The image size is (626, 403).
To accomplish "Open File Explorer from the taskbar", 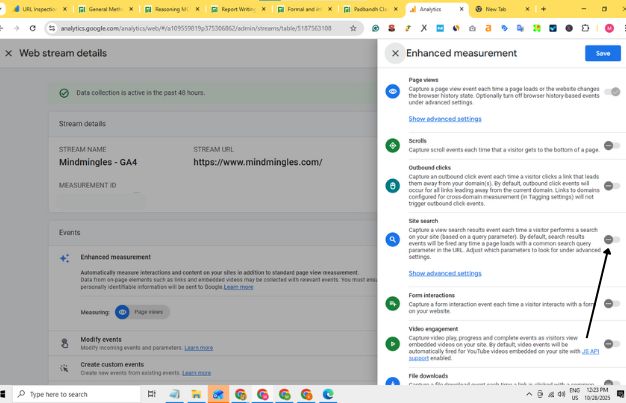I will 197,394.
